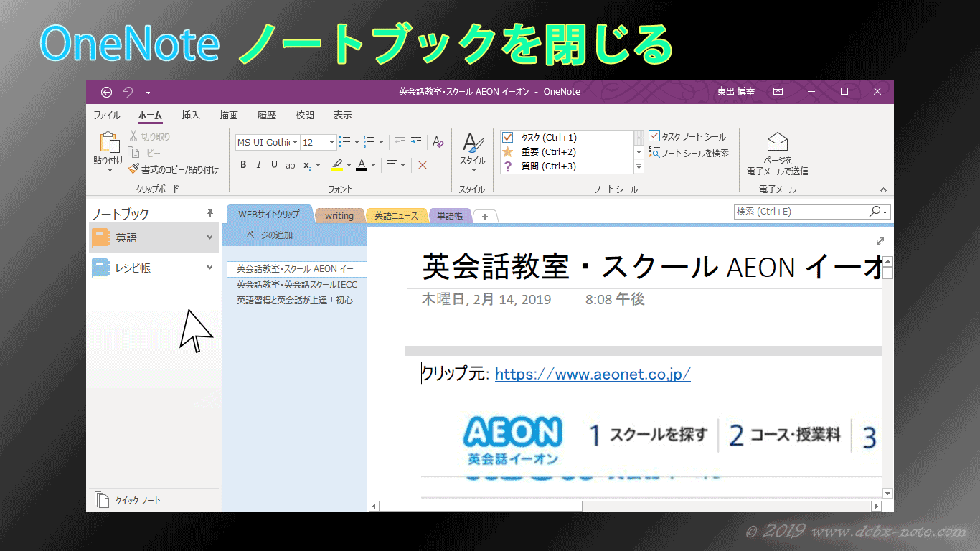Collapse the ribbon with the chevron
Screen dimensions: 980x551
pyautogui.click(x=883, y=189)
